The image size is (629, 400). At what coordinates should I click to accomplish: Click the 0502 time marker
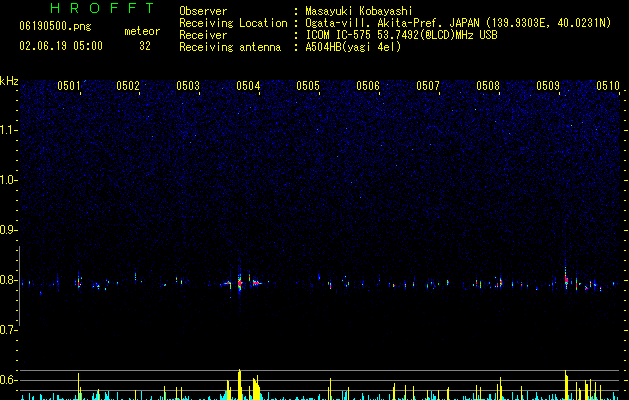(128, 86)
